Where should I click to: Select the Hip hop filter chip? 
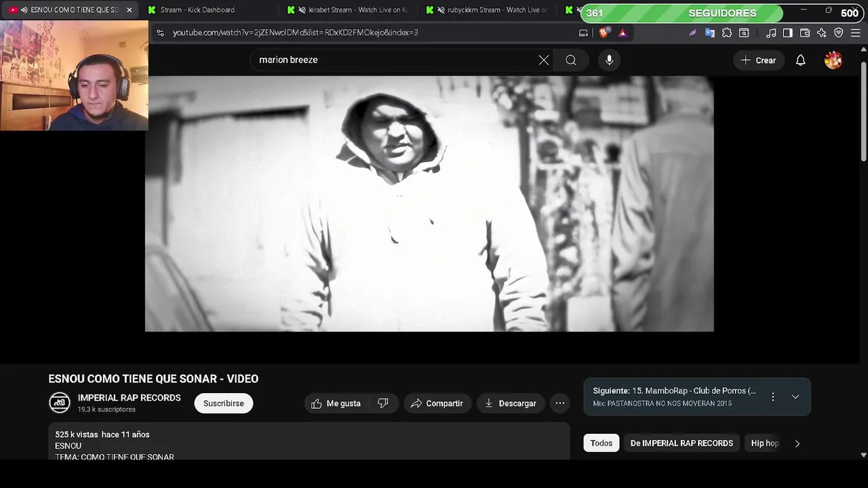click(765, 443)
